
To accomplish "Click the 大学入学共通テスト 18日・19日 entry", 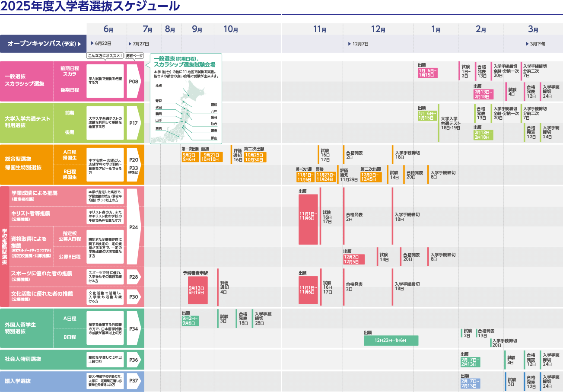I will [451, 123].
